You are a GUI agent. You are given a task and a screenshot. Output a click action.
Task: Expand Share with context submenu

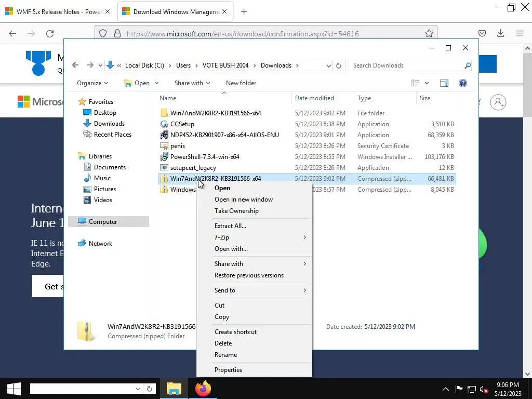(x=255, y=263)
